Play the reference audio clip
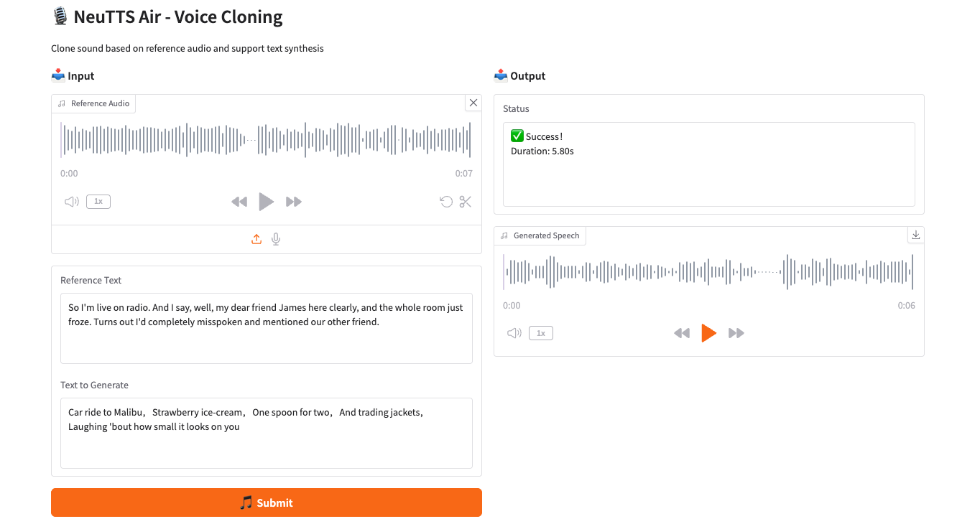The height and width of the screenshot is (524, 980). click(x=266, y=202)
